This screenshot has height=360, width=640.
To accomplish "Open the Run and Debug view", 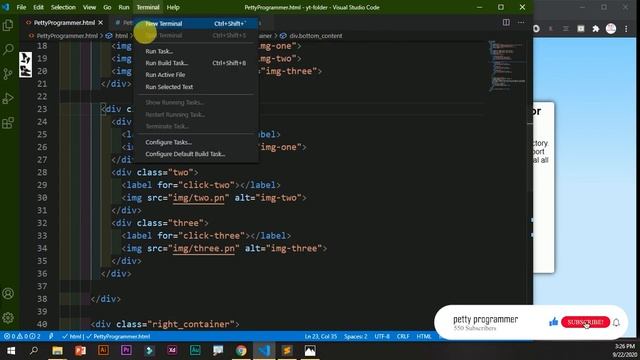I will (x=8, y=98).
